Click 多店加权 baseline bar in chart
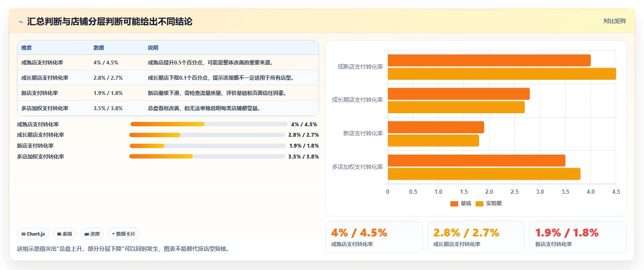The width and height of the screenshot is (644, 270). [x=476, y=161]
